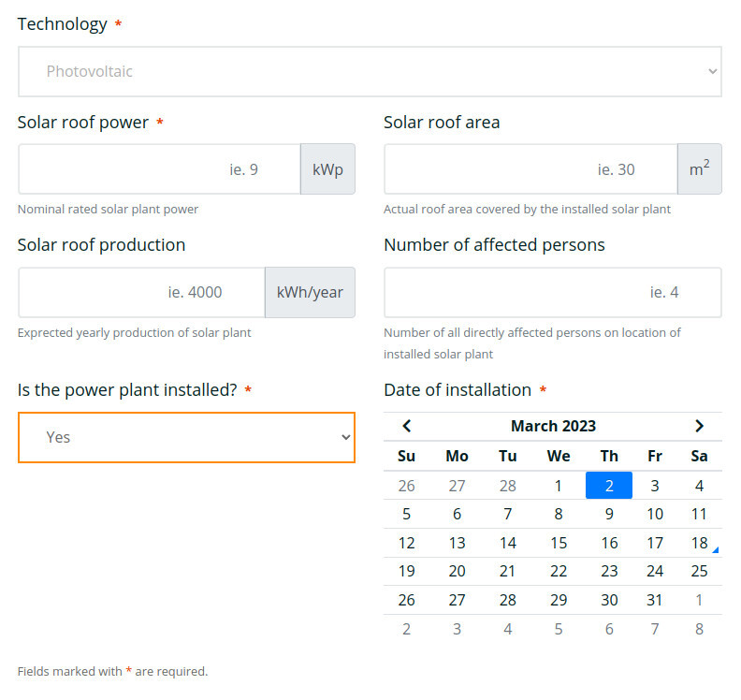This screenshot has height=700, width=741.
Task: Pick March 18 as installation date
Action: click(699, 543)
